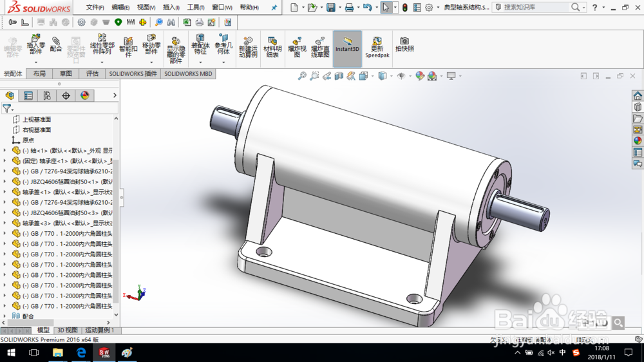The height and width of the screenshot is (362, 644).
Task: Toggle the pin icon on menu bar
Action: tap(274, 7)
